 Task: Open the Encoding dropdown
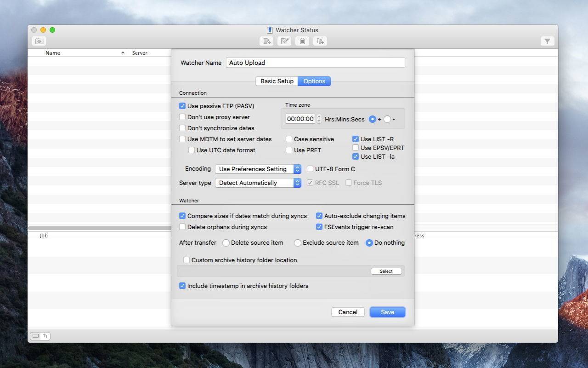(258, 169)
